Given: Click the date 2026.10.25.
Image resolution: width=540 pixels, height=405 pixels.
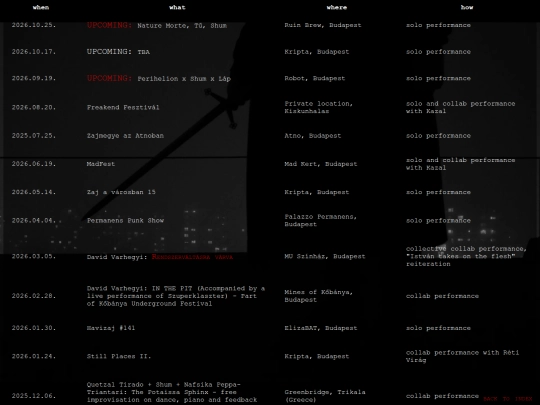Looking at the screenshot, I should coord(34,25).
